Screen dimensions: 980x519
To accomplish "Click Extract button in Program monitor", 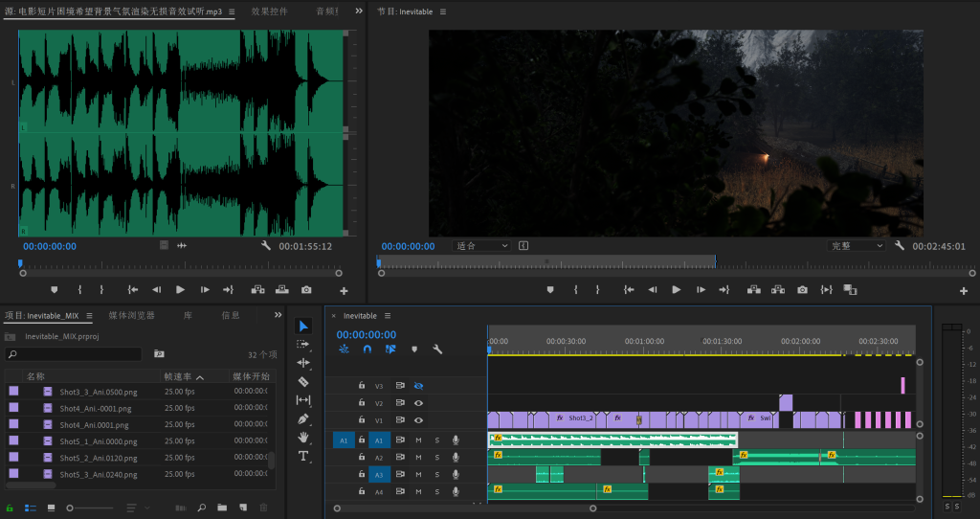I will coord(777,289).
